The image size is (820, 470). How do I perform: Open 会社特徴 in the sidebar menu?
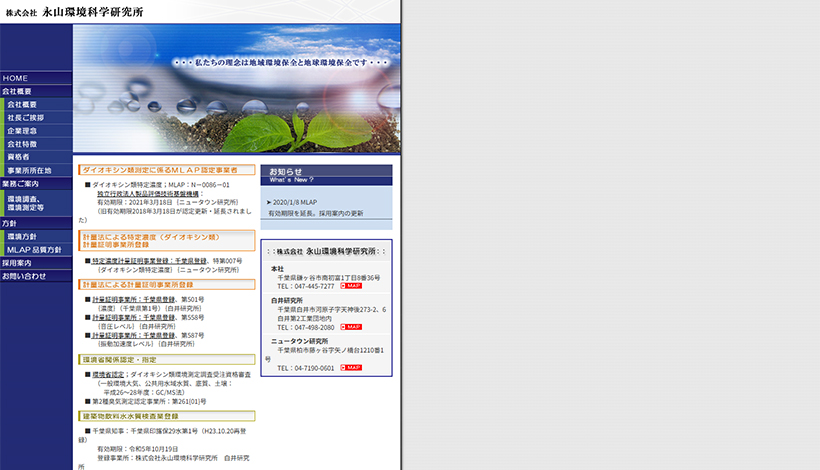pos(38,144)
